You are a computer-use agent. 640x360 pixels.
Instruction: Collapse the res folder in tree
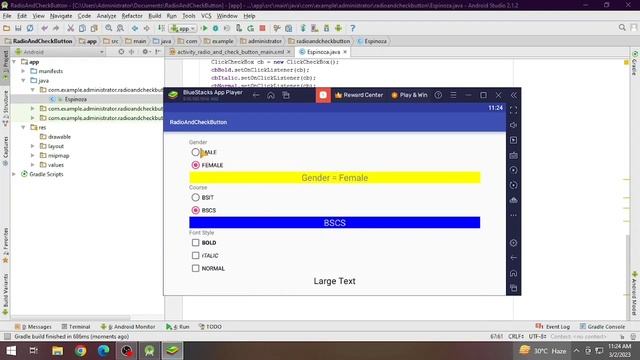[x=24, y=127]
